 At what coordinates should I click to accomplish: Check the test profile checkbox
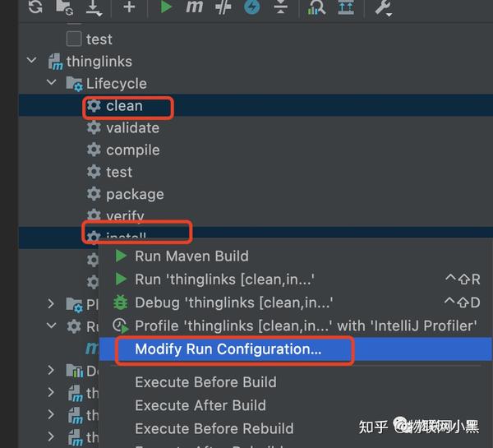tap(74, 39)
